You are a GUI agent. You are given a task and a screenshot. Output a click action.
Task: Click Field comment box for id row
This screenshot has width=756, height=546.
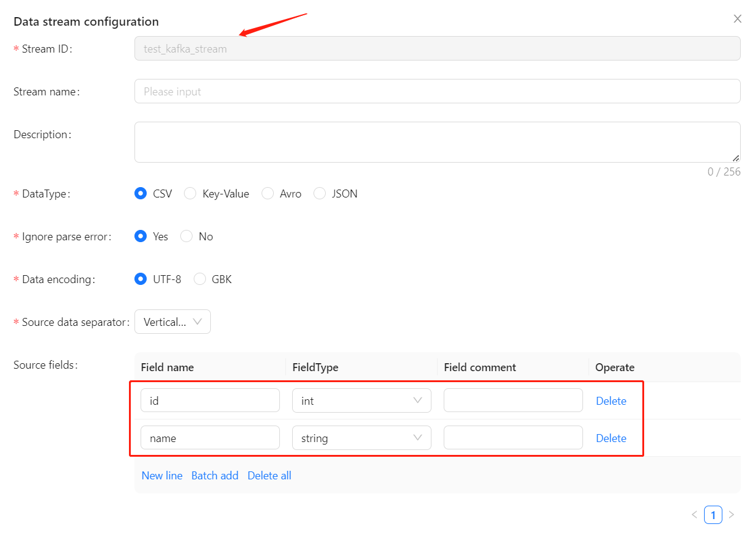point(513,401)
